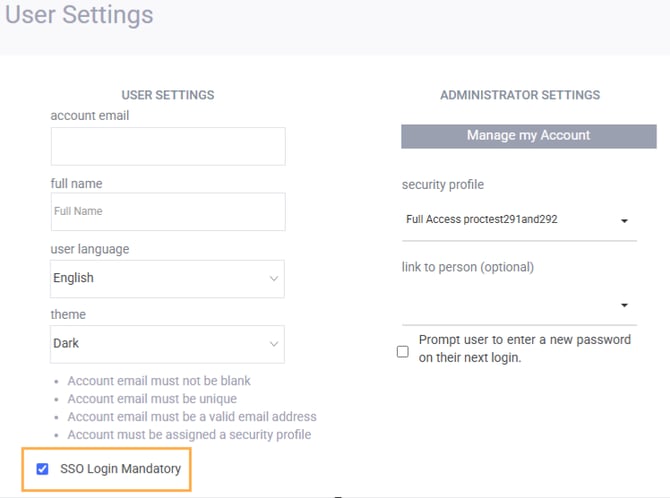Uncheck the SSO Login Mandatory checkbox
The image size is (670, 498).
coord(42,469)
